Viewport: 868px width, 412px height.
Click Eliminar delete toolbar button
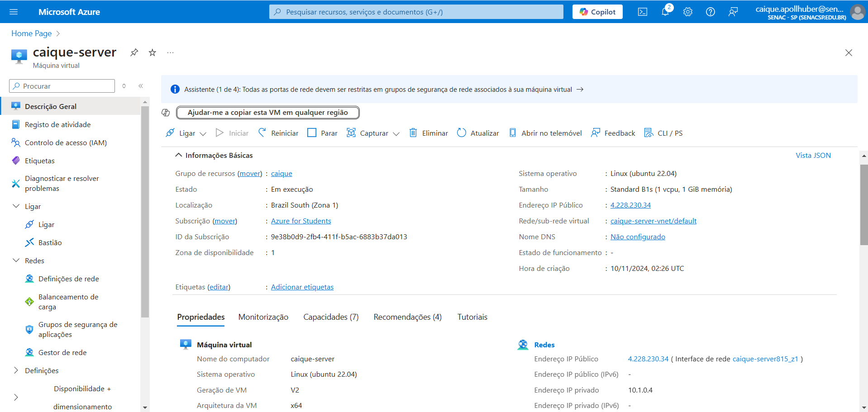point(429,133)
